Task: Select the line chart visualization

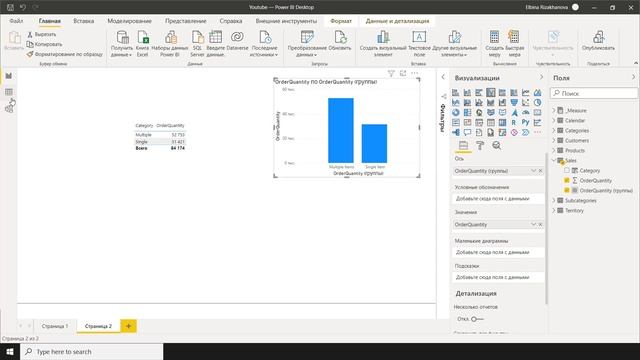Action: tap(526, 93)
